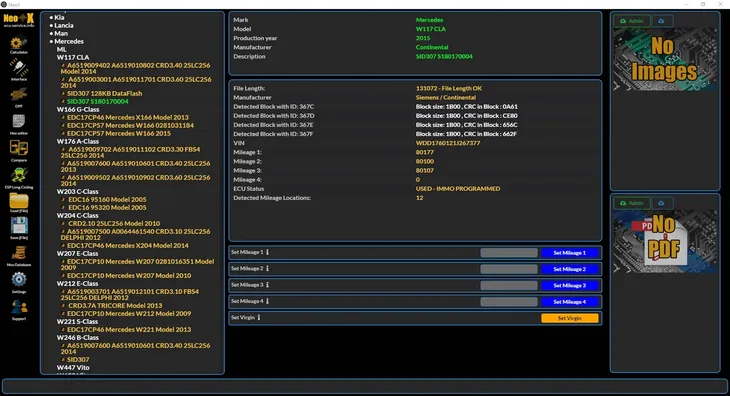Click the USED - IMMO PROGRAMMED status
This screenshot has height=396, width=730.
(458, 188)
